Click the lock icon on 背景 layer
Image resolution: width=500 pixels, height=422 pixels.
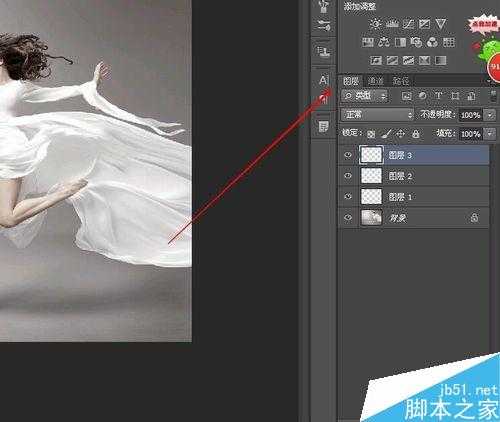pos(474,218)
